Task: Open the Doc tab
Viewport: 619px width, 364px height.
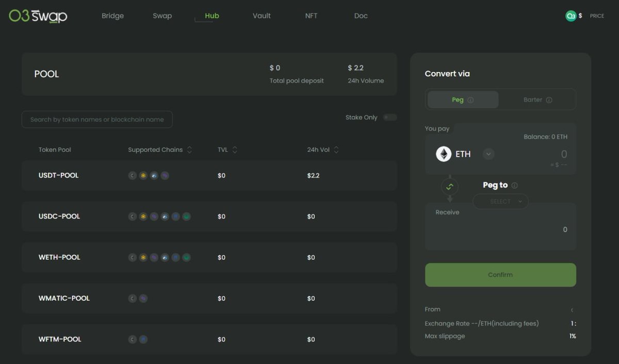Action: tap(361, 16)
